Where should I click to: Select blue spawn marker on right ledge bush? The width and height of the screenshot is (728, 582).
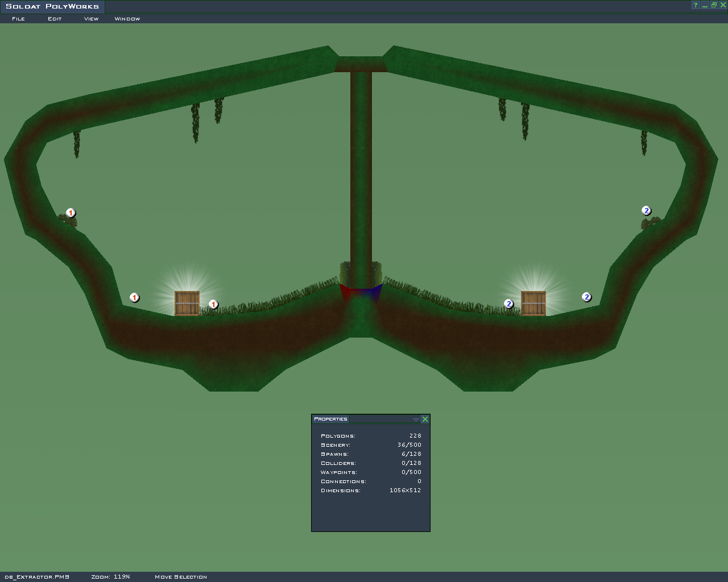click(x=646, y=211)
